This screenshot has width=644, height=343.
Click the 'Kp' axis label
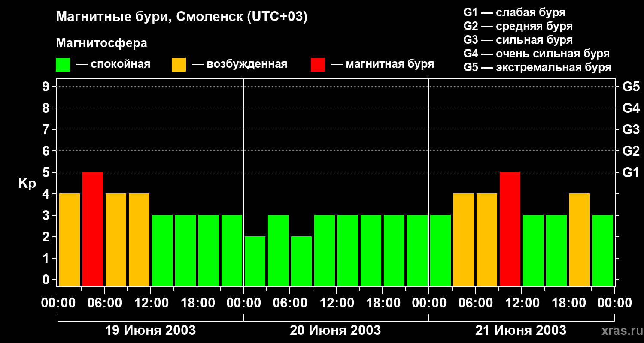pyautogui.click(x=27, y=184)
